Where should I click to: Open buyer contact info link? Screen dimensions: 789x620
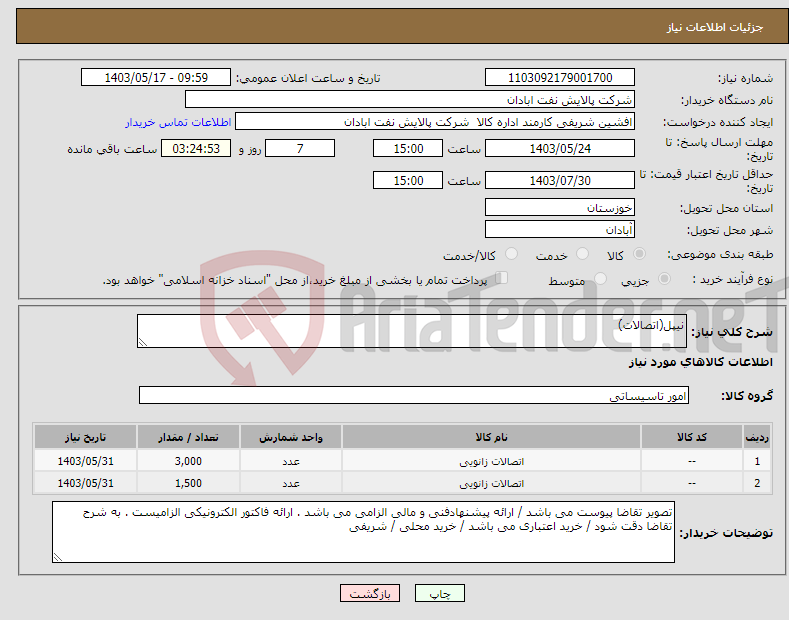tap(178, 122)
